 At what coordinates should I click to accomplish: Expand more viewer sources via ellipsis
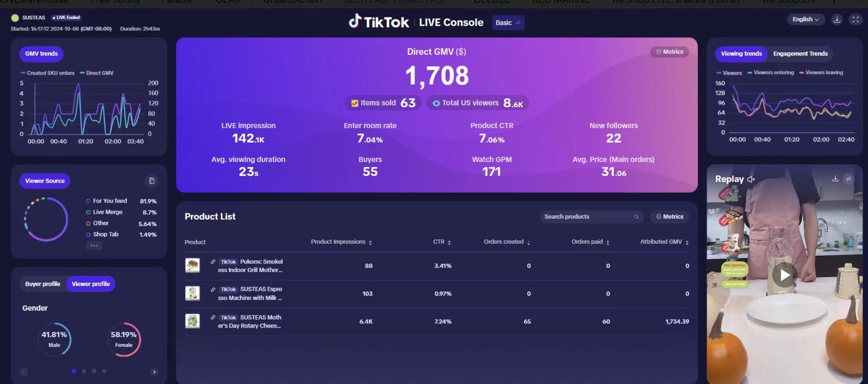(x=94, y=246)
